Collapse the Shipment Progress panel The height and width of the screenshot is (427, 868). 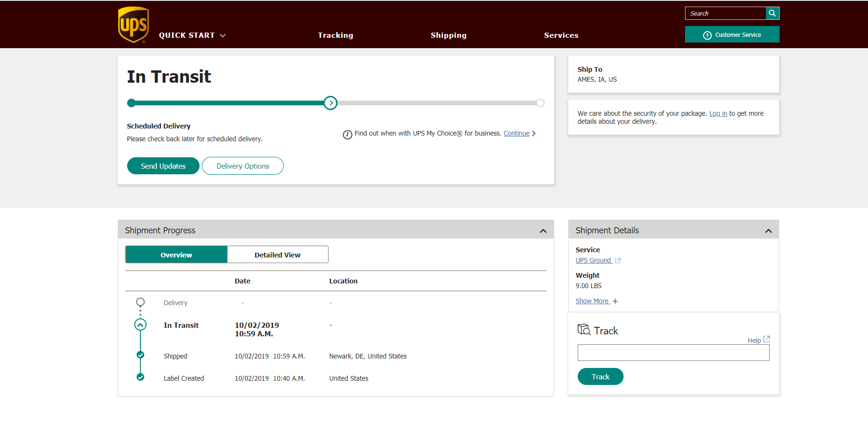coord(543,231)
